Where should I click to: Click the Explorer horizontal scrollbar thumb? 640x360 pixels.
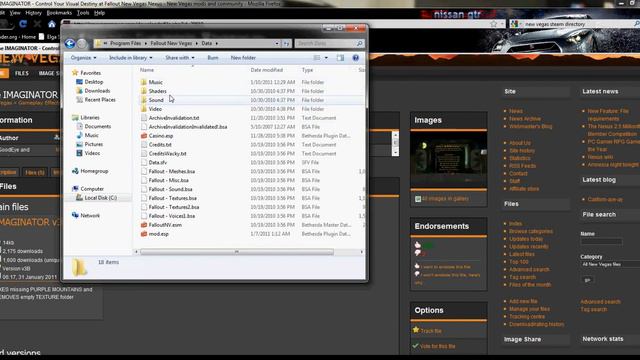point(237,252)
